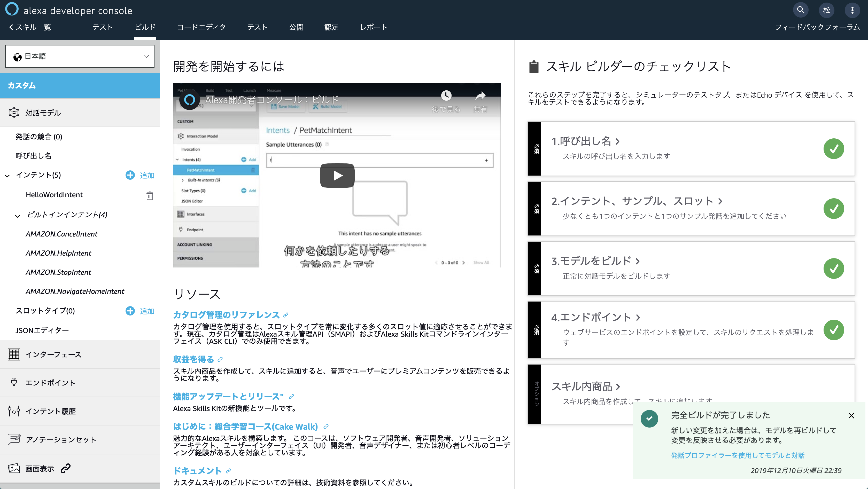Click the Watch later clock icon on video
The width and height of the screenshot is (868, 489).
point(446,96)
